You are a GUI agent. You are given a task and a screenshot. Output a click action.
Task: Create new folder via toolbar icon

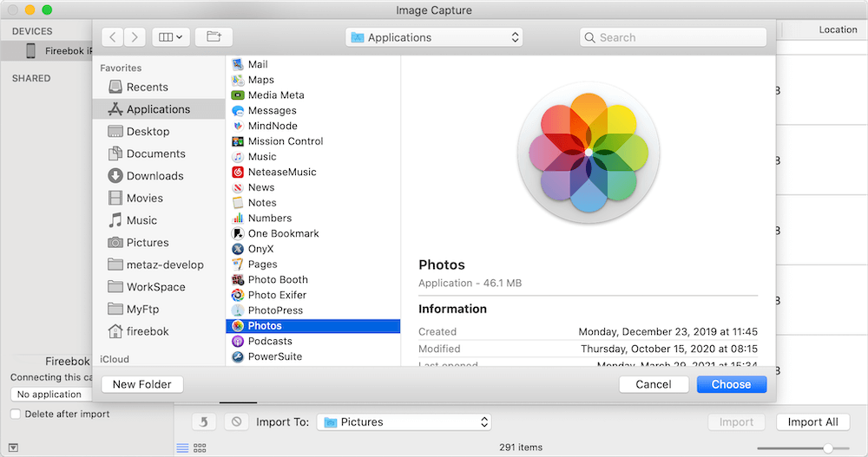214,37
